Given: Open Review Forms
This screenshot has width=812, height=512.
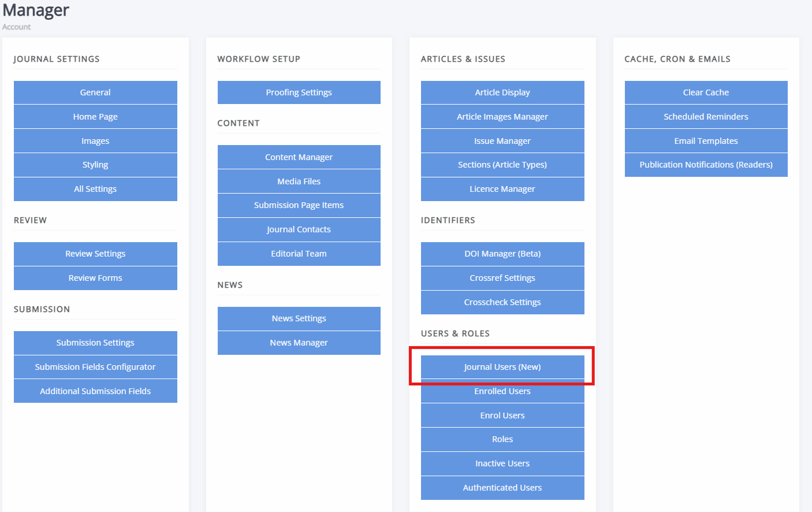Looking at the screenshot, I should [x=95, y=278].
